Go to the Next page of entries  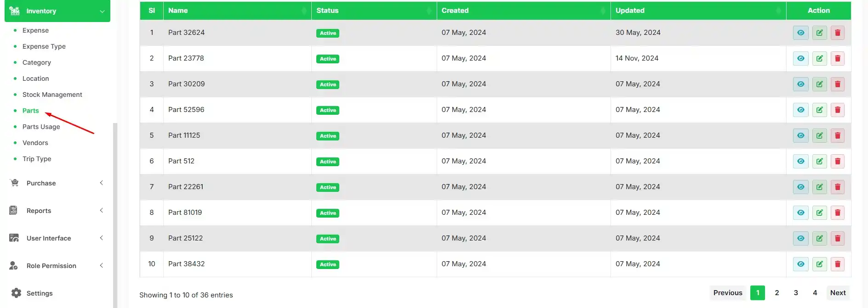[x=838, y=293]
